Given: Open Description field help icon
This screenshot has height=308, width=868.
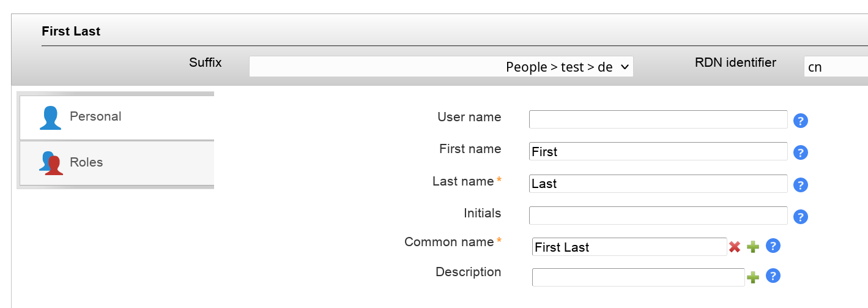Looking at the screenshot, I should [x=773, y=276].
